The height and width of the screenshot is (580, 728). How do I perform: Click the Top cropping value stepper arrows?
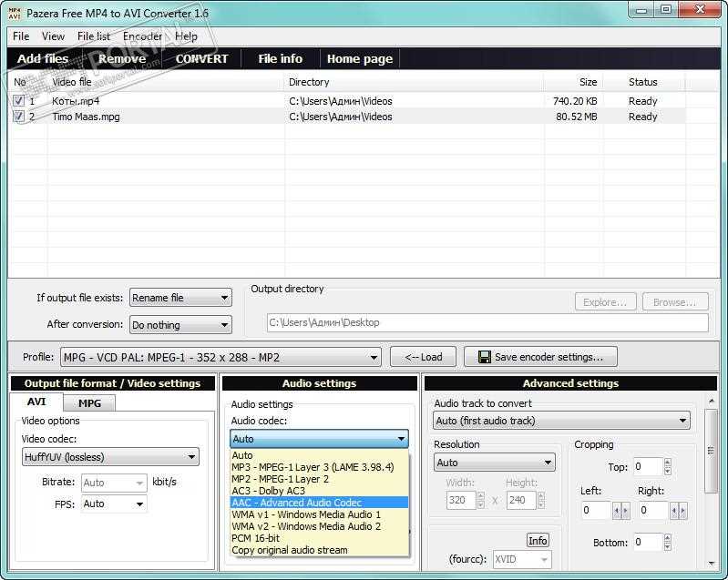(x=668, y=466)
